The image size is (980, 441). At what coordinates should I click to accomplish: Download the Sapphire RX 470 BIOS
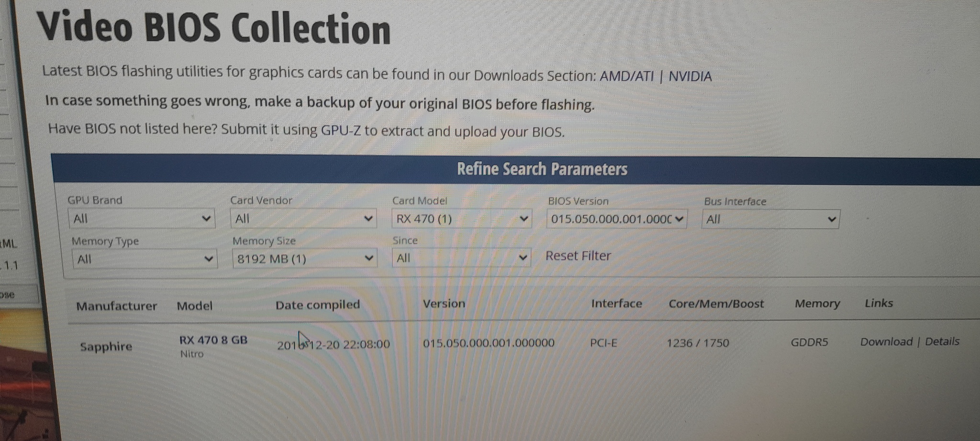point(886,342)
